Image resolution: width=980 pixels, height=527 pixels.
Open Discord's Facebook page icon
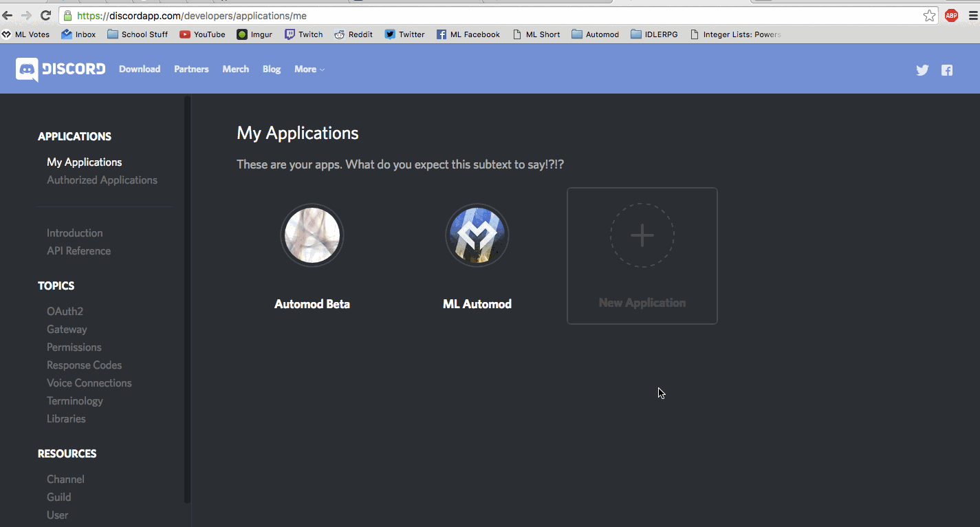947,69
